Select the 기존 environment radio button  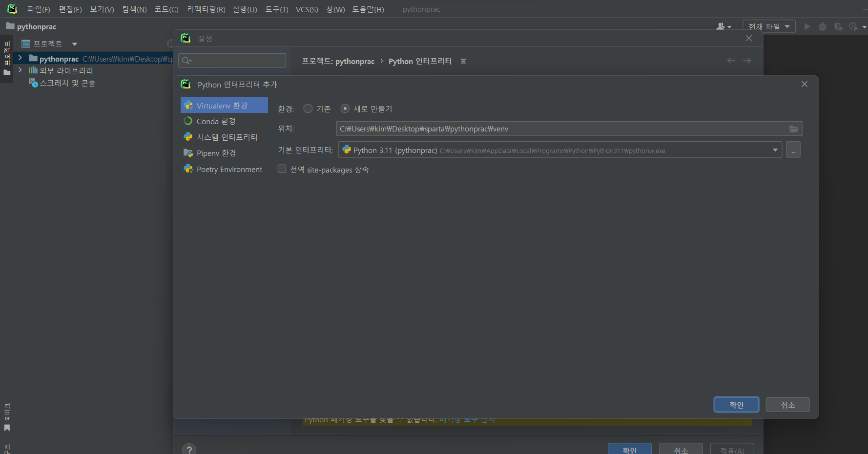[x=308, y=108]
